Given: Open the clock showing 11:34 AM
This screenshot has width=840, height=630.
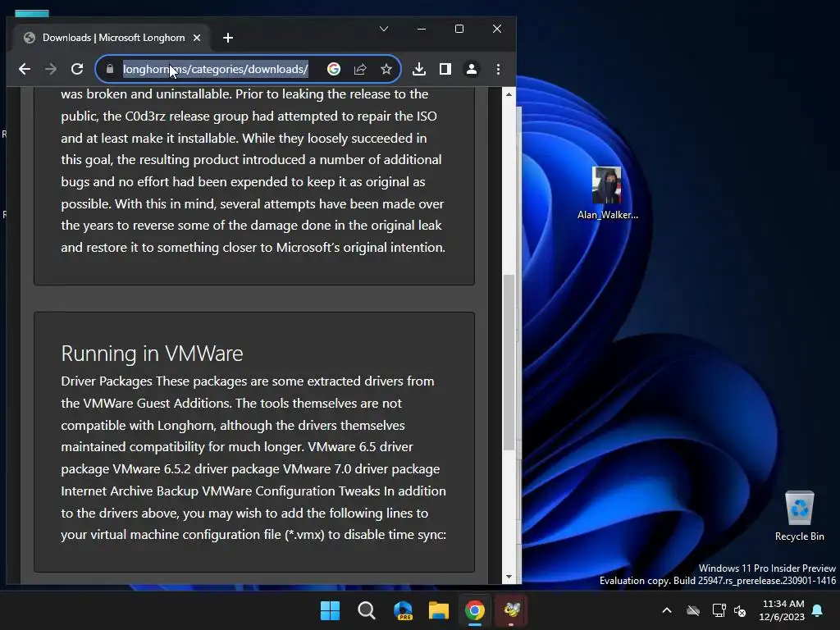Looking at the screenshot, I should (x=782, y=610).
